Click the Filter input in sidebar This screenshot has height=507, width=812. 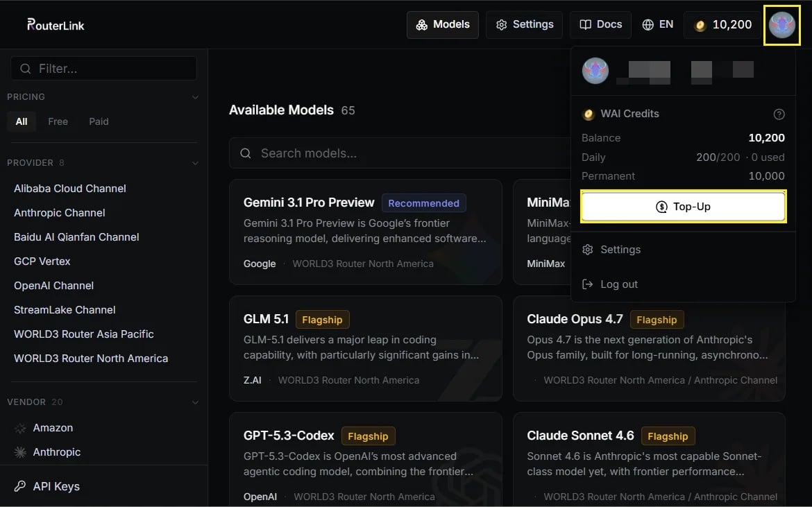click(103, 68)
